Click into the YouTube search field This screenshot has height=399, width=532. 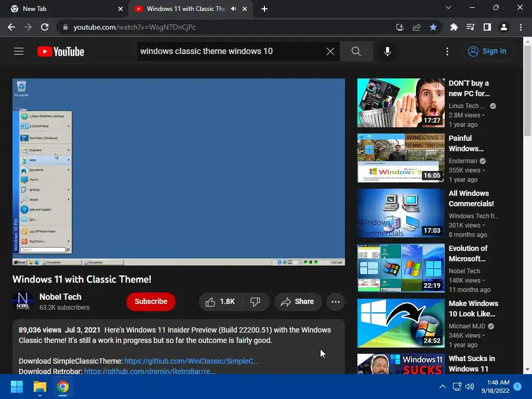(231, 51)
